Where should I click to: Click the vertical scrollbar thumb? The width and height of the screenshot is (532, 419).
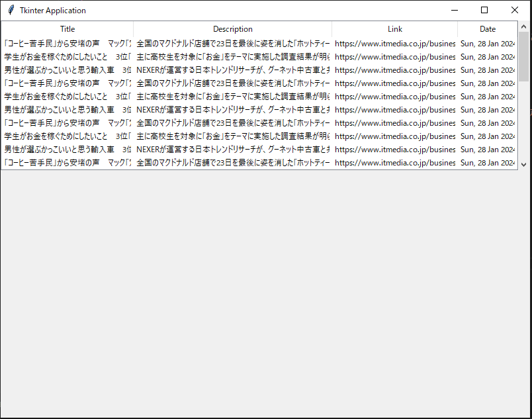coord(523,56)
